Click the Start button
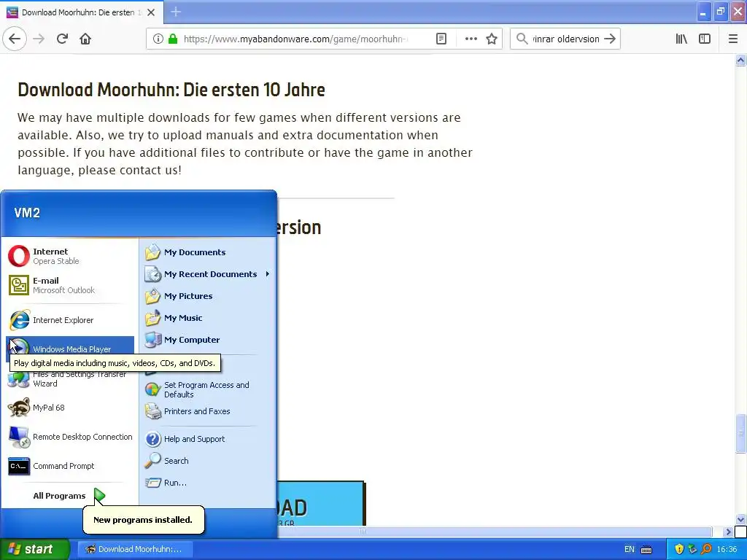The width and height of the screenshot is (747, 560). click(35, 549)
